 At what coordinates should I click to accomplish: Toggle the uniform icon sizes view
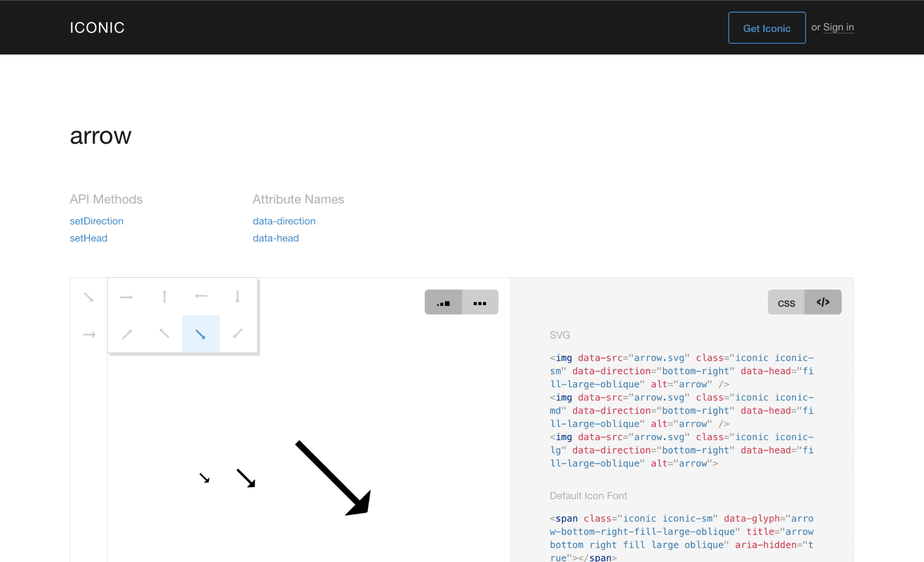click(x=480, y=303)
